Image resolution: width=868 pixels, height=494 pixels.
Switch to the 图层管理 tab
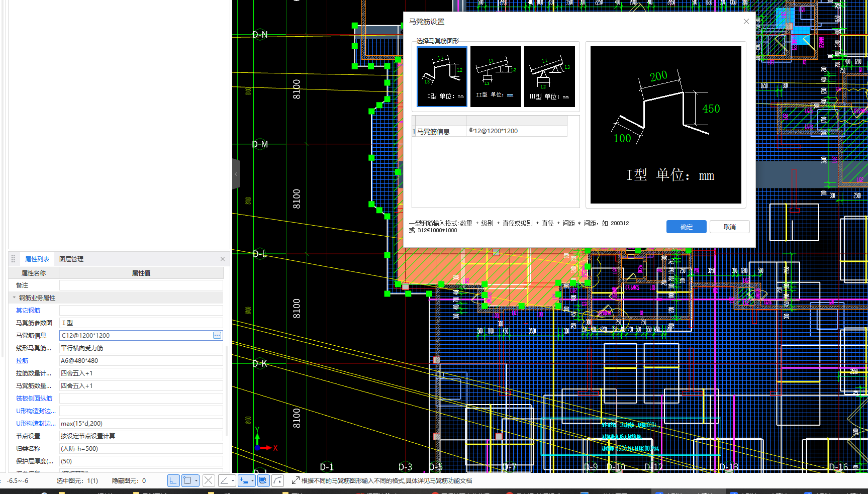click(71, 259)
